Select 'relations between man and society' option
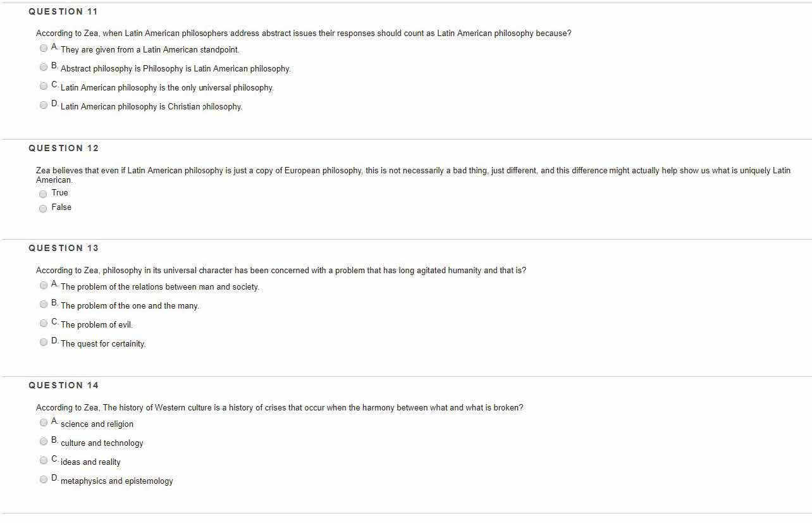Viewport: 812px width, 523px height. pyautogui.click(x=43, y=285)
